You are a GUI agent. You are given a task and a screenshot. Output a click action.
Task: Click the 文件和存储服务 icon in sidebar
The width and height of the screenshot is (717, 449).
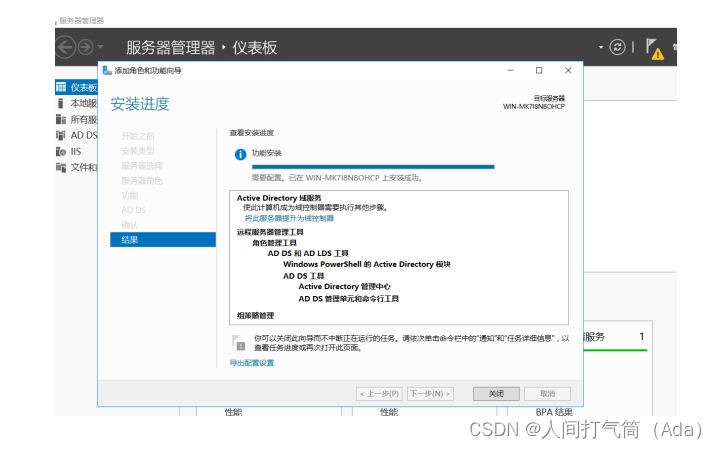pyautogui.click(x=61, y=167)
